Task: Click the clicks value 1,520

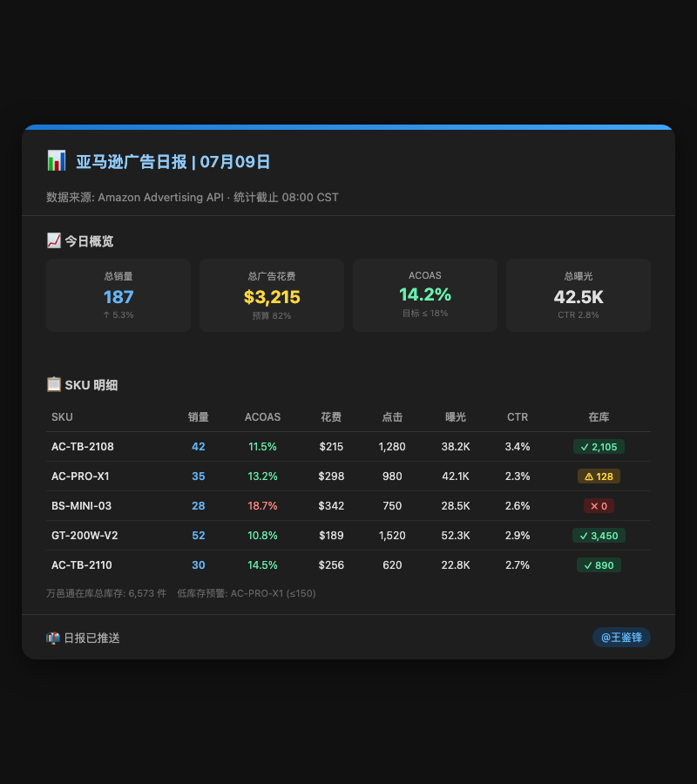Action: click(x=392, y=536)
